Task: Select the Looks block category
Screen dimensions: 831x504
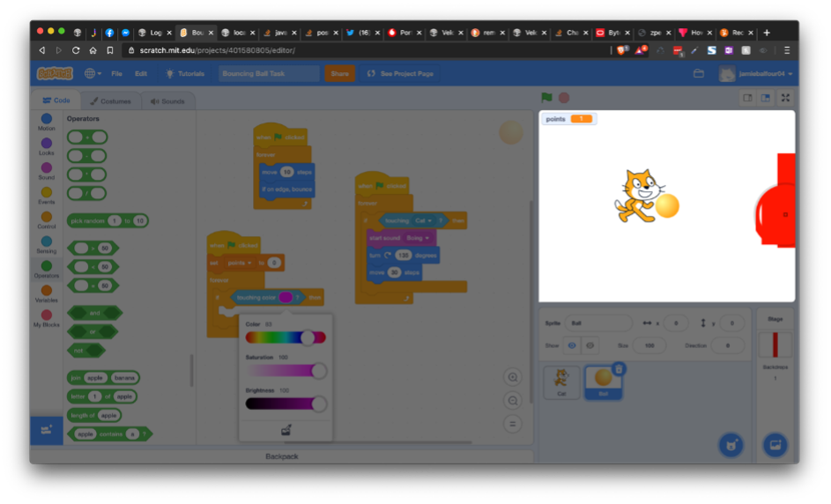Action: [46, 147]
